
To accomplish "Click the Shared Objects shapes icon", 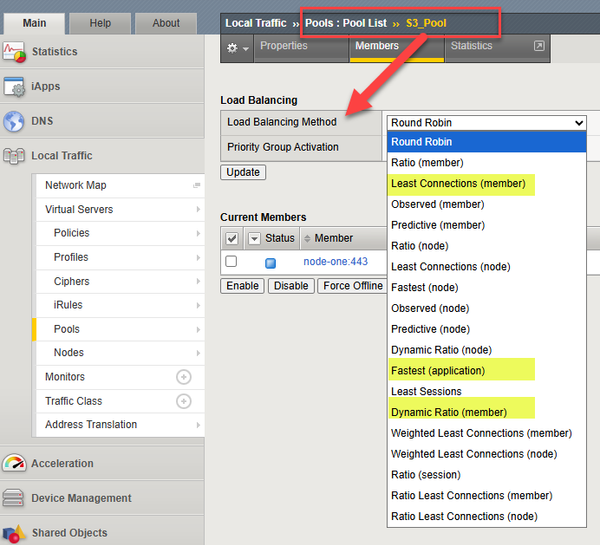I will [x=13, y=533].
